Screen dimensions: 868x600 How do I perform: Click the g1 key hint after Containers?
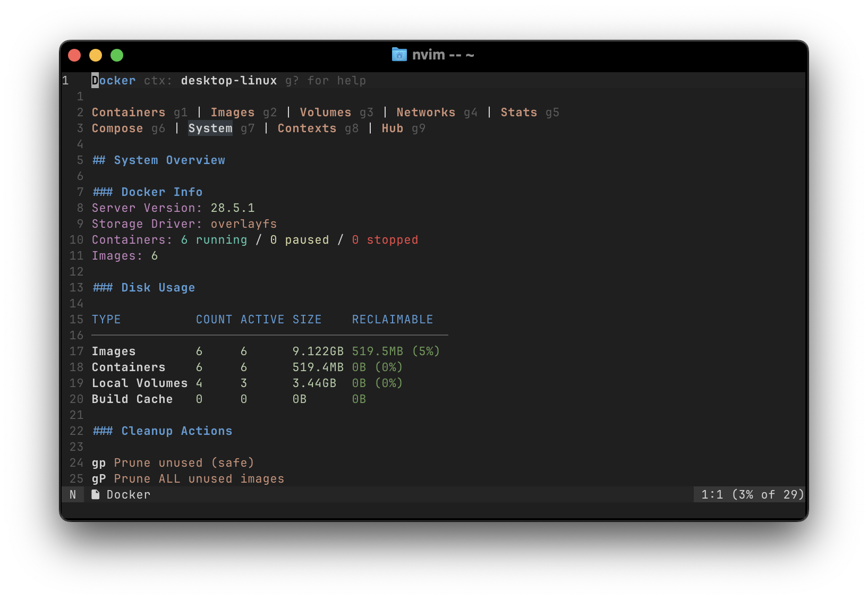pos(181,113)
